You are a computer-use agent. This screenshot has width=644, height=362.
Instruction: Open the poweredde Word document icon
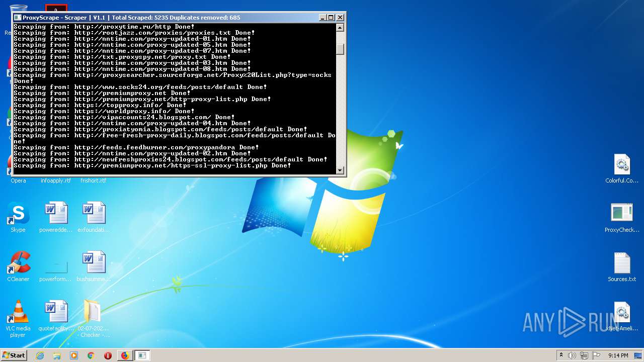56,217
